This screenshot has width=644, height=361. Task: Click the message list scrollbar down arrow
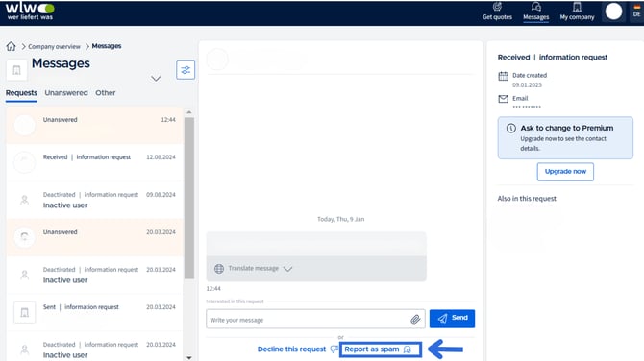(x=189, y=358)
